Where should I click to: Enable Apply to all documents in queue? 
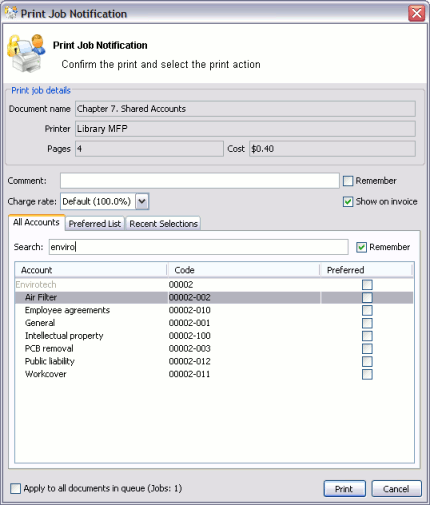coord(15,489)
